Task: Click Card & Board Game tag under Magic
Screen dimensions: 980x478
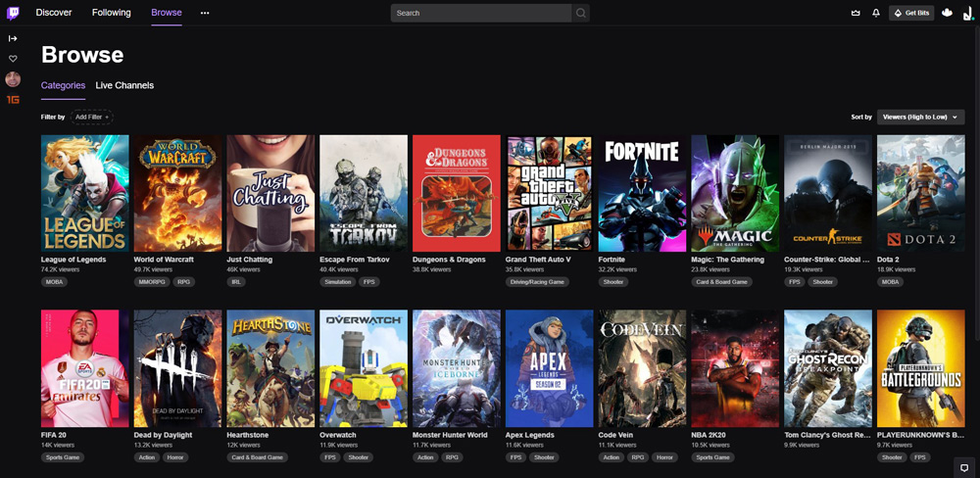Action: 722,282
